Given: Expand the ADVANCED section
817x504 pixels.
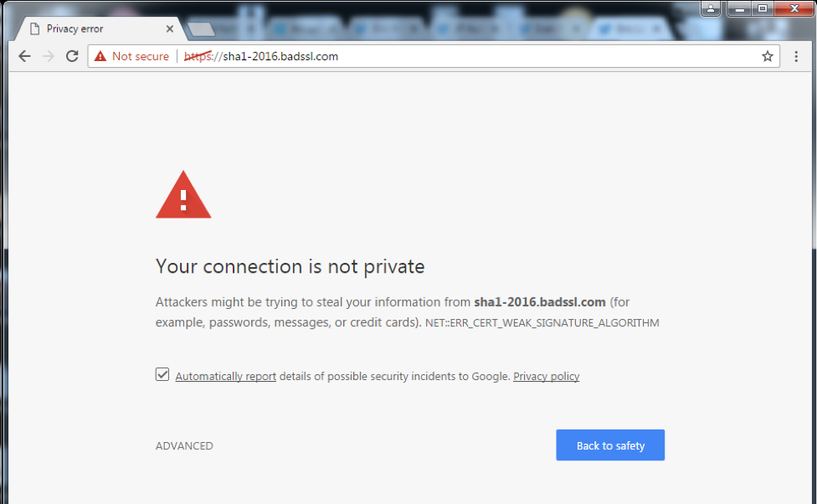Looking at the screenshot, I should point(184,445).
